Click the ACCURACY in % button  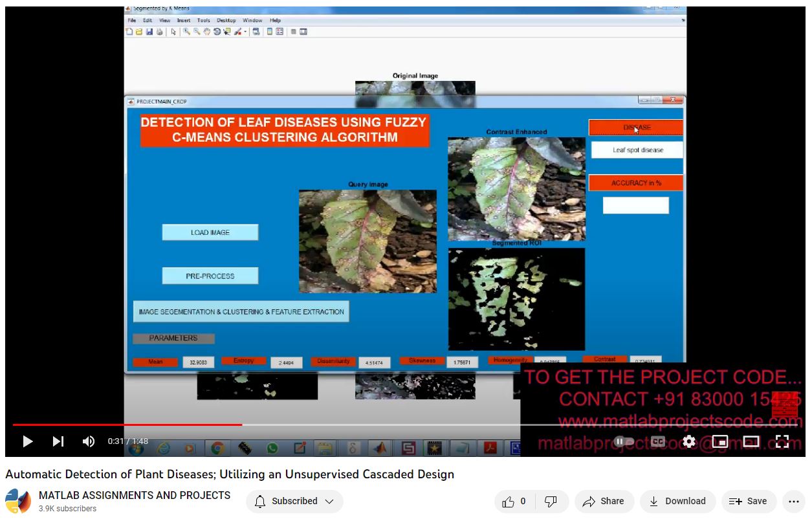tap(635, 183)
